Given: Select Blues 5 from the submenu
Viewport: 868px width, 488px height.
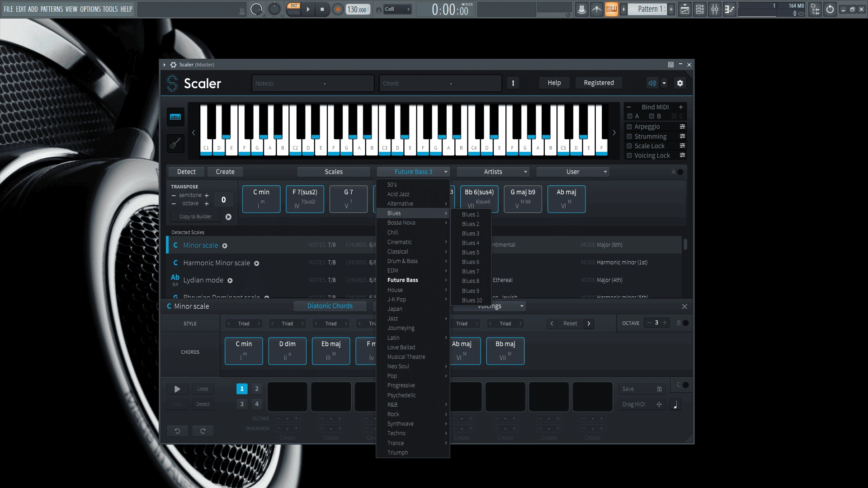Looking at the screenshot, I should pos(471,252).
